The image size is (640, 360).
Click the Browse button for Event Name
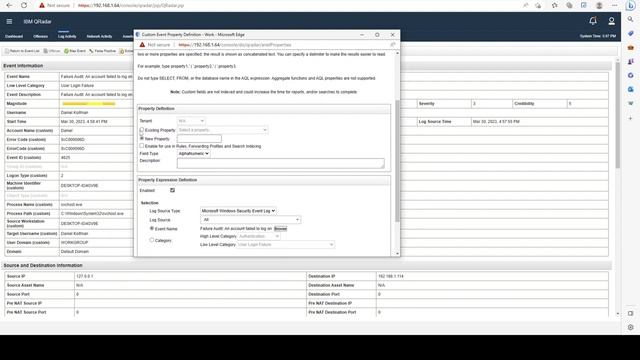(x=280, y=229)
